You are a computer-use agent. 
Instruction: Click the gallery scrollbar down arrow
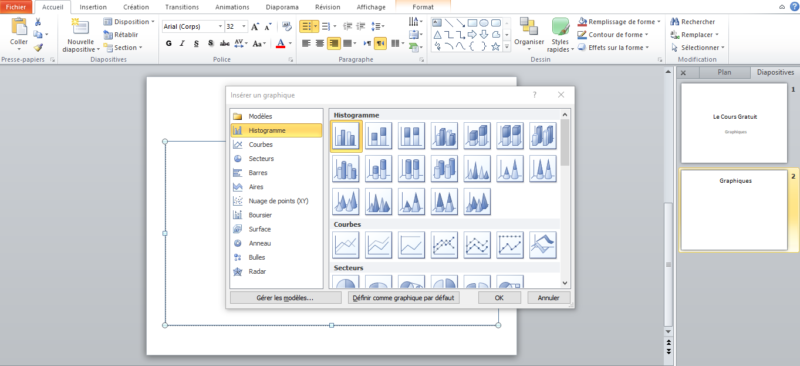tap(565, 283)
